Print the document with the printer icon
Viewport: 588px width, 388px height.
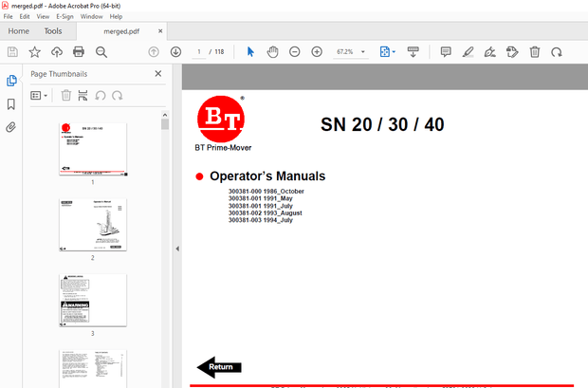coord(79,52)
